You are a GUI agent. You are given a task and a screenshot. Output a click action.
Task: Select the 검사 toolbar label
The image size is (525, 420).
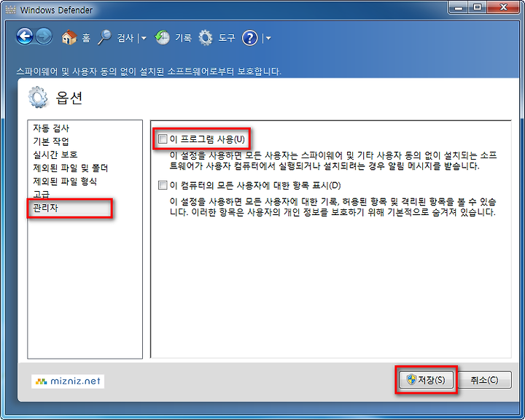coord(125,38)
